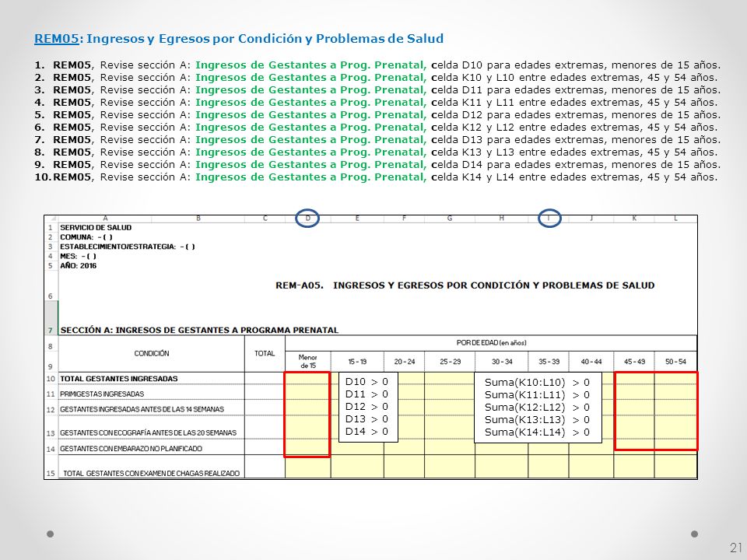This screenshot has width=747, height=560.
Task: Select the SERVICIO DE SALUD cell
Action: (96, 228)
